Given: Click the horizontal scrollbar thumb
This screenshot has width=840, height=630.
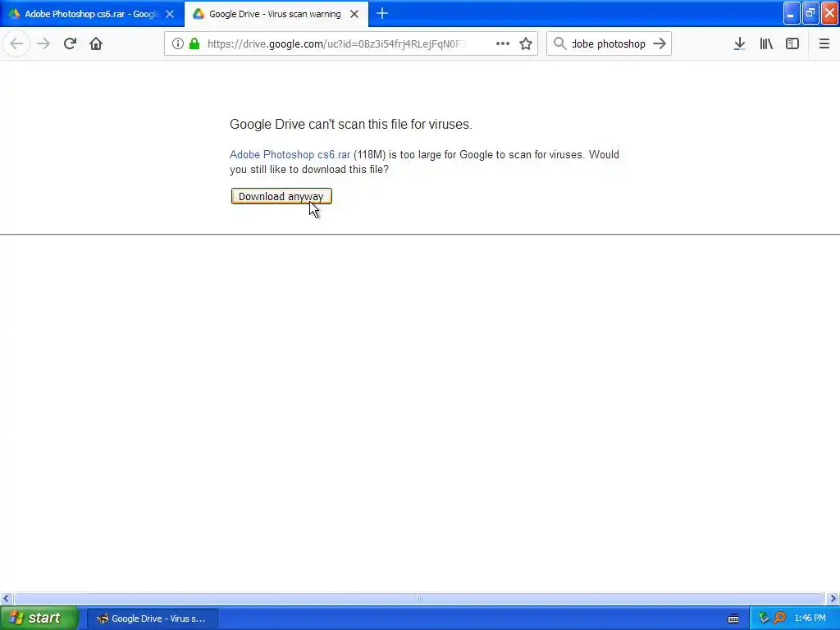Looking at the screenshot, I should pos(418,598).
